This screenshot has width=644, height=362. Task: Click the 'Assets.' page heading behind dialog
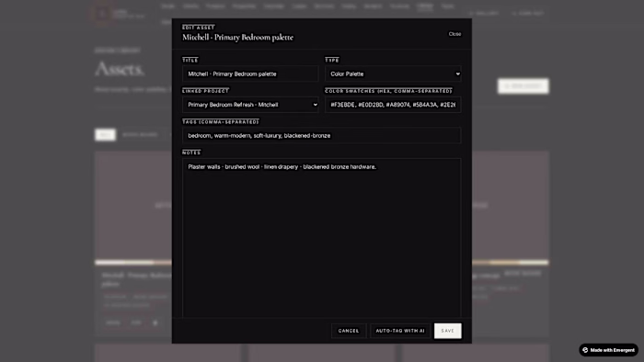coord(120,69)
